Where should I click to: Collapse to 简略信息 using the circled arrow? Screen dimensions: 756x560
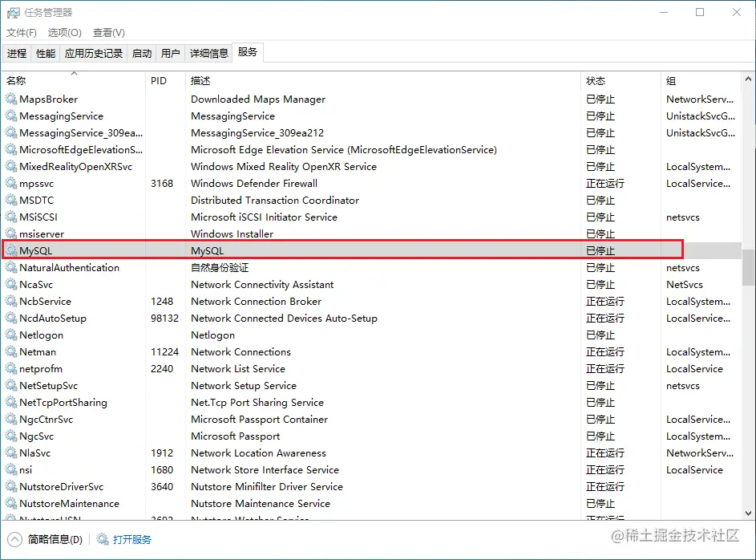[14, 539]
